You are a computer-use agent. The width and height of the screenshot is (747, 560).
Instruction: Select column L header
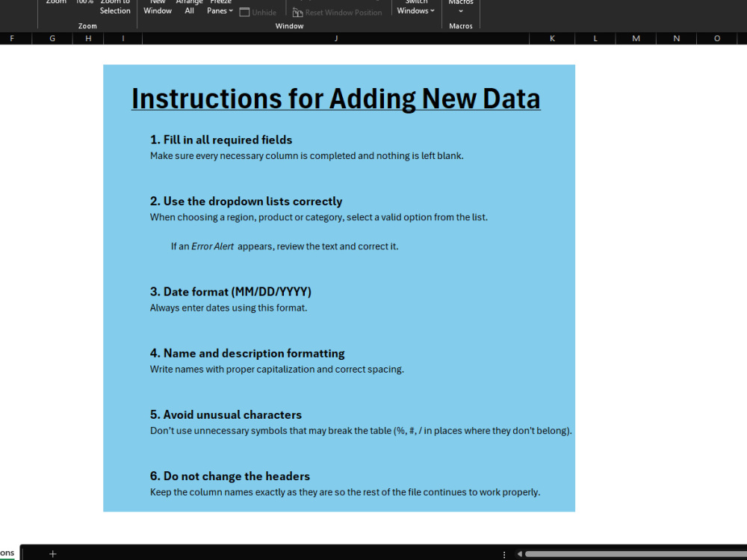[x=595, y=39]
